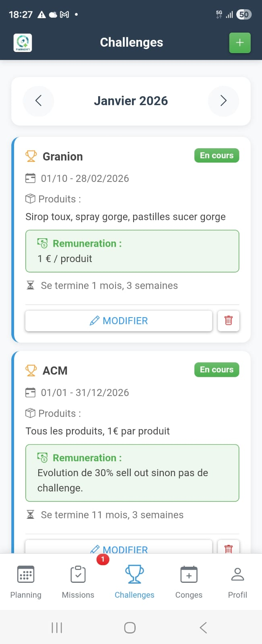The height and width of the screenshot is (644, 262).
Task: Open the Pharmashift app logo
Action: 23,43
